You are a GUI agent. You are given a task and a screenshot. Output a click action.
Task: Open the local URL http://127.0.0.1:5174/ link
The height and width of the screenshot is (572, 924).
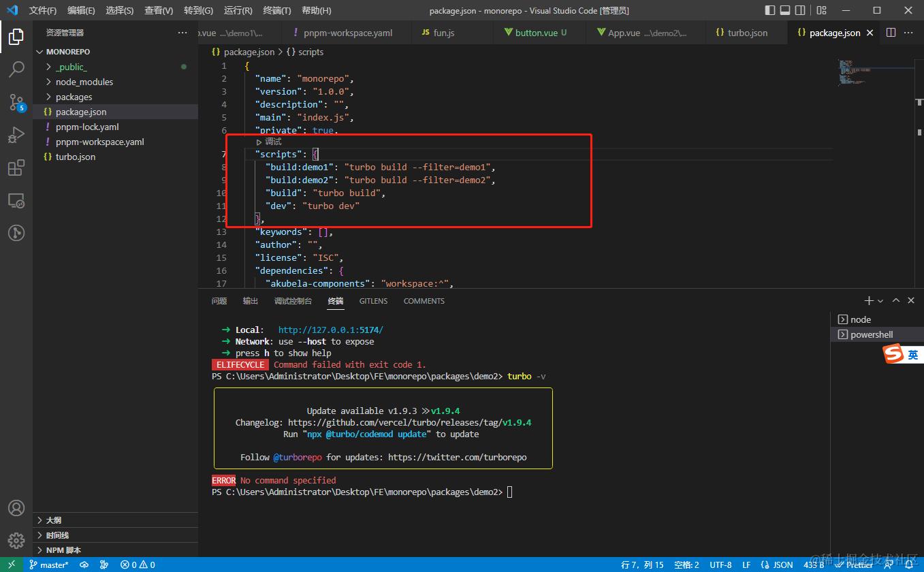click(331, 330)
